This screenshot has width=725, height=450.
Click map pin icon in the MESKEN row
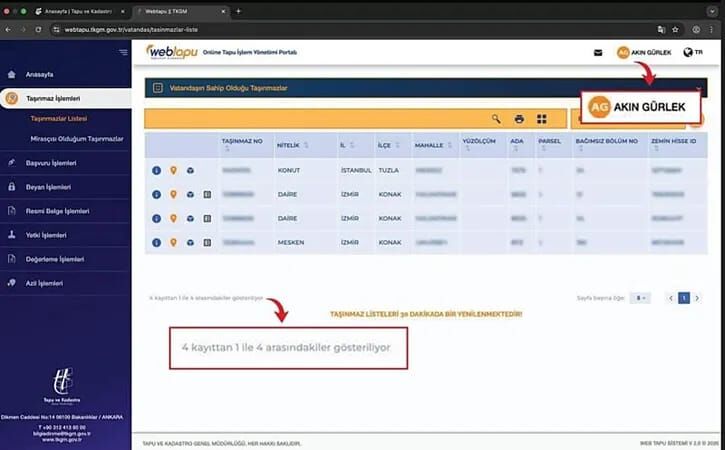[x=173, y=241]
